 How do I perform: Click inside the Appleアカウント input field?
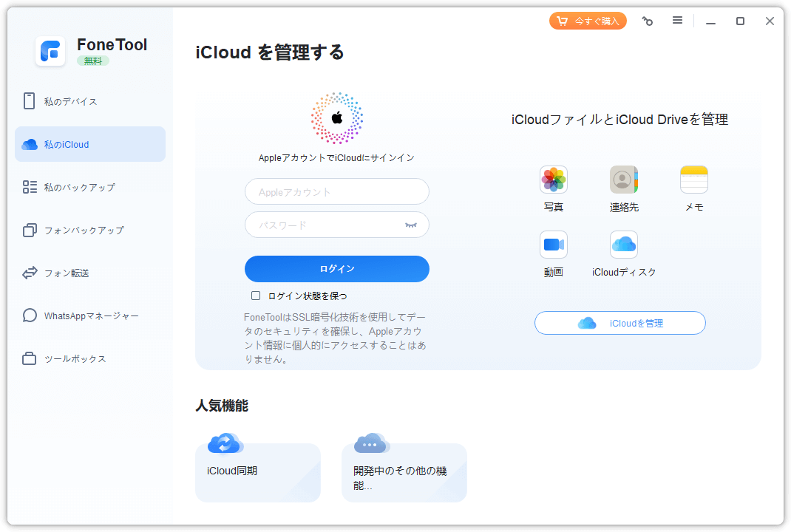336,191
